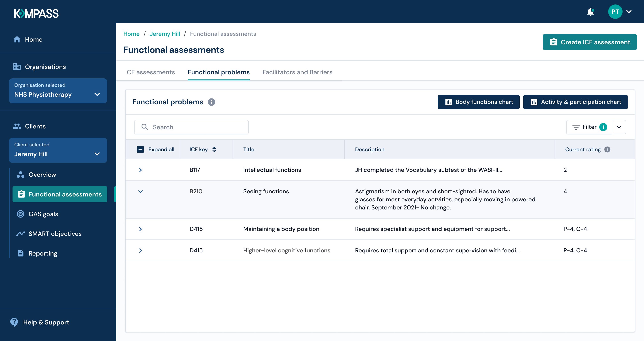Viewport: 644px width, 341px height.
Task: Click the Description column header
Action: 370,149
